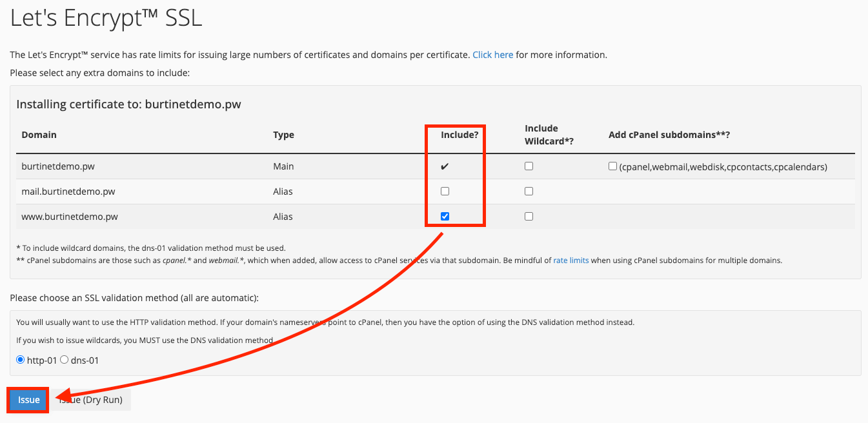This screenshot has height=423, width=868.
Task: Select the http-01 validation method
Action: click(21, 360)
